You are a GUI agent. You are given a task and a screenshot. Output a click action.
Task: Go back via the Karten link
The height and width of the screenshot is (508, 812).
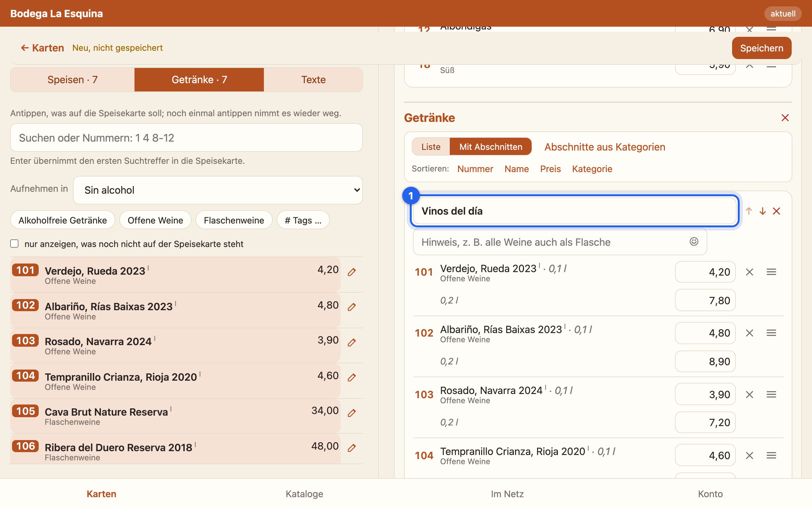point(42,48)
